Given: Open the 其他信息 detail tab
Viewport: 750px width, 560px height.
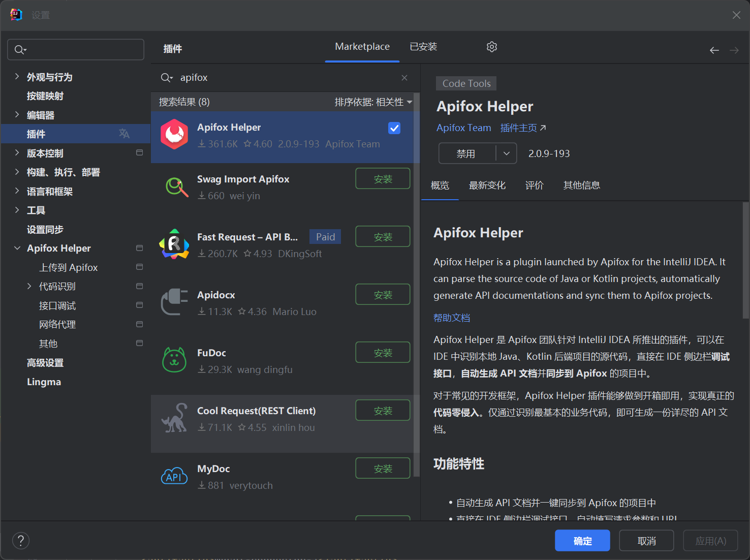Looking at the screenshot, I should (581, 185).
